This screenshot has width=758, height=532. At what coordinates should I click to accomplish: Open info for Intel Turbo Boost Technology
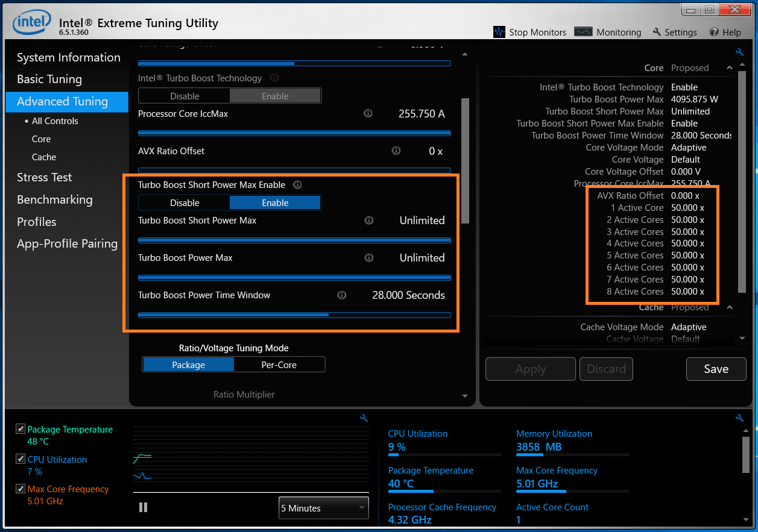click(x=274, y=78)
